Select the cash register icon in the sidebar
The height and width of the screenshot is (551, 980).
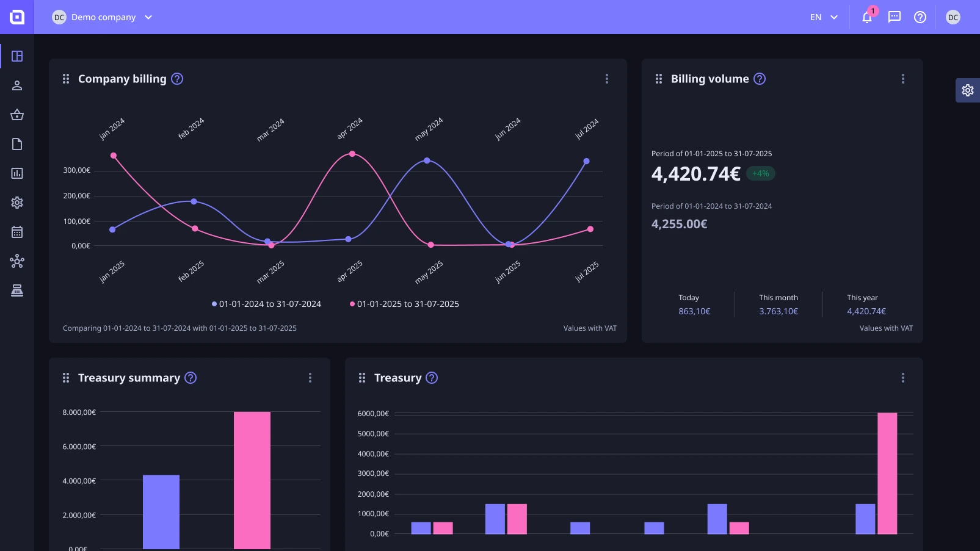(x=17, y=290)
